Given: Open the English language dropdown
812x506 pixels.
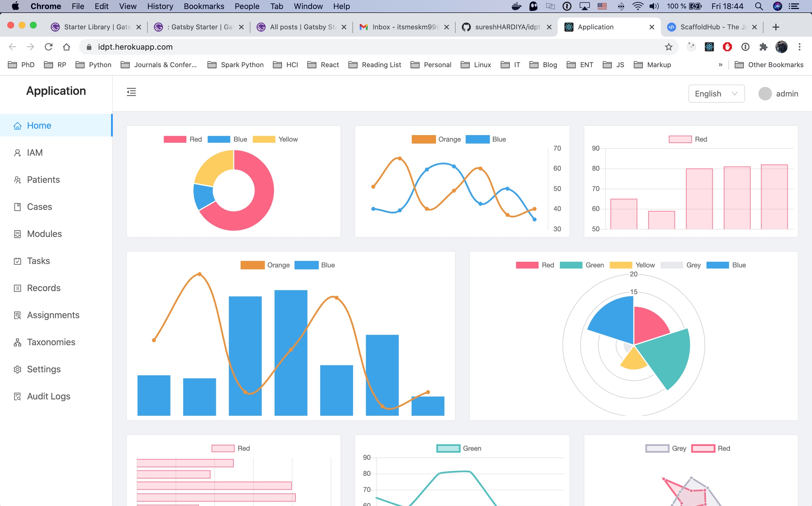Looking at the screenshot, I should tap(716, 94).
